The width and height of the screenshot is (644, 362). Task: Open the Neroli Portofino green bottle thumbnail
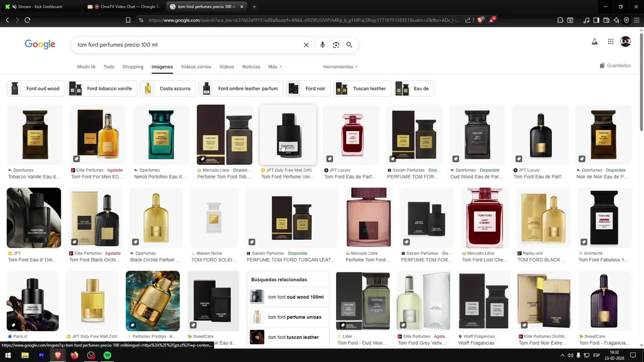click(161, 135)
